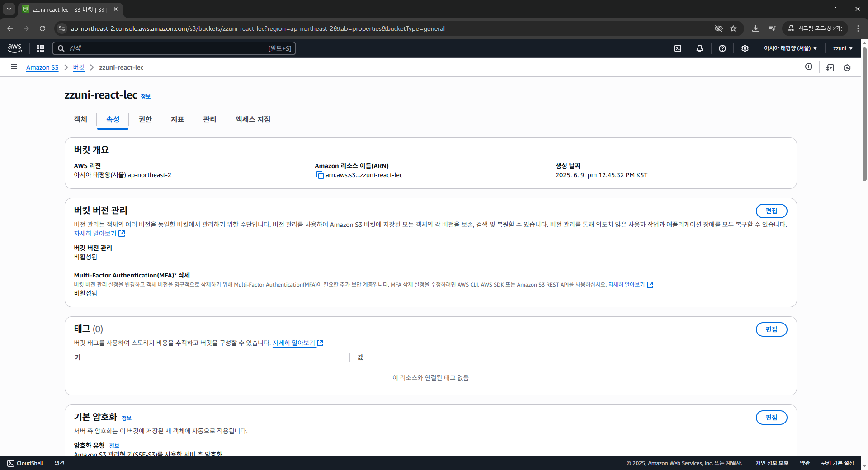Open the region selector 아시아 태평양 (서울)

point(790,48)
